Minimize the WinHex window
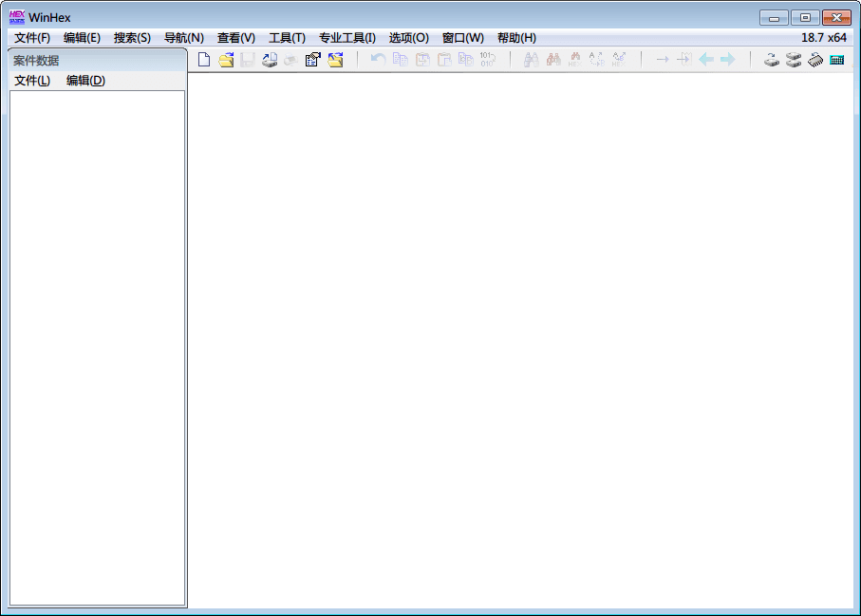Screen dimensions: 861x616 775,18
